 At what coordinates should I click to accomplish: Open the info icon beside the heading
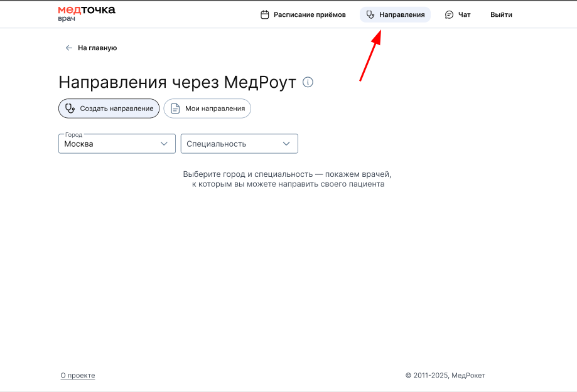click(x=308, y=82)
